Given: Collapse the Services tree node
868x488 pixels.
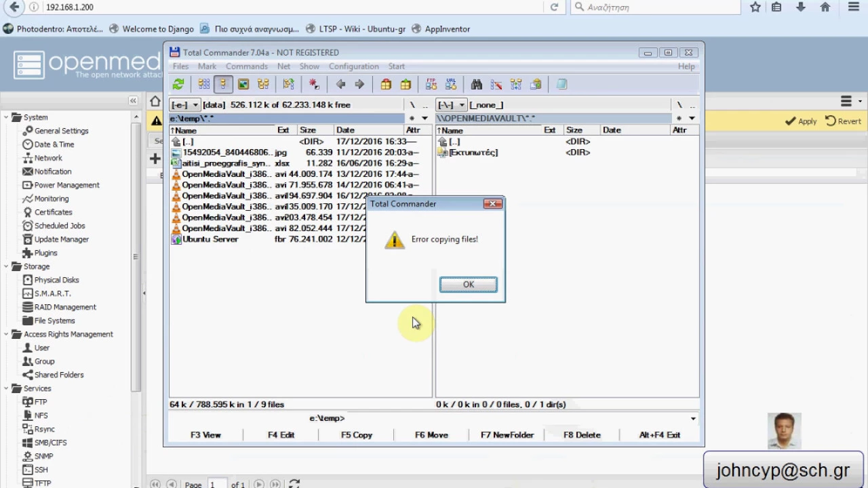Looking at the screenshot, I should click(6, 388).
